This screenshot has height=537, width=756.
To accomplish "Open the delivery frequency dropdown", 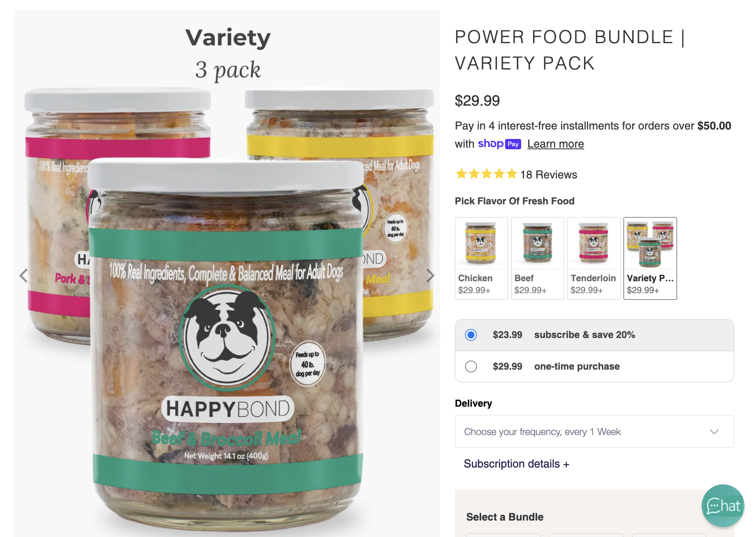I will tap(594, 431).
